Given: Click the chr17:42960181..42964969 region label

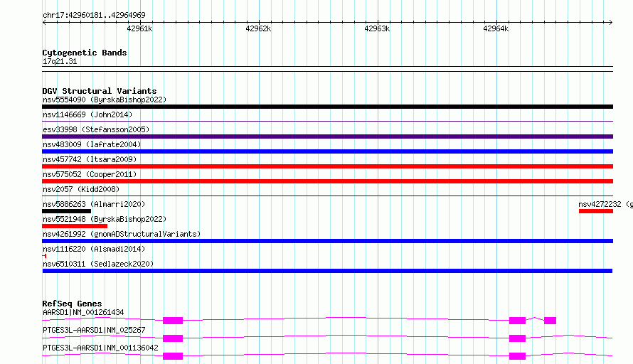Looking at the screenshot, I should click(x=94, y=15).
